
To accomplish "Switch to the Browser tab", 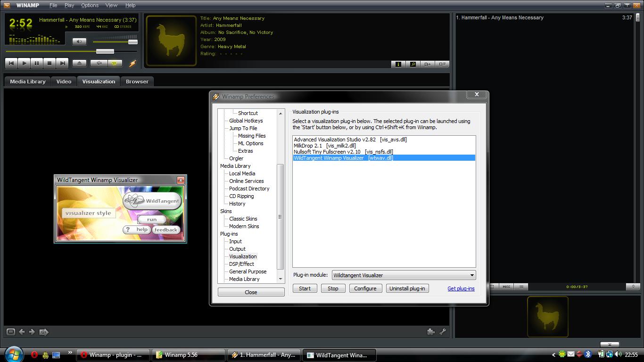I will pos(137,82).
